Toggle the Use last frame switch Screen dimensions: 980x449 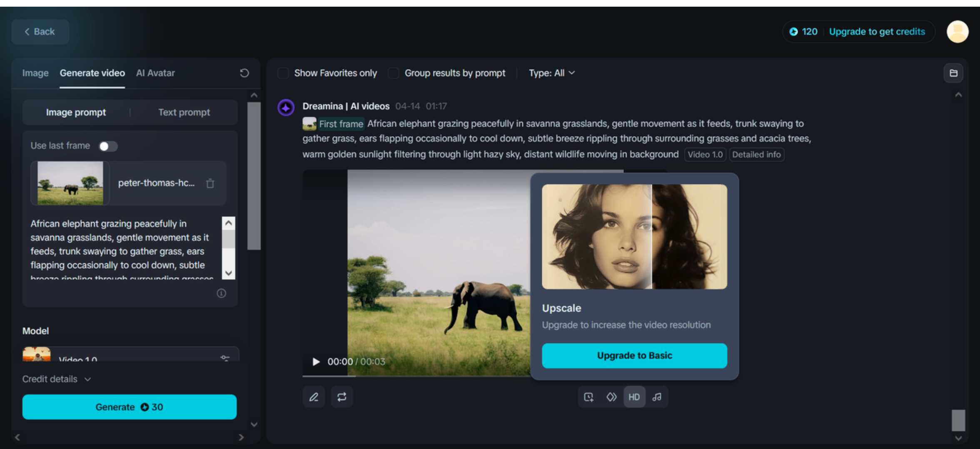[108, 146]
